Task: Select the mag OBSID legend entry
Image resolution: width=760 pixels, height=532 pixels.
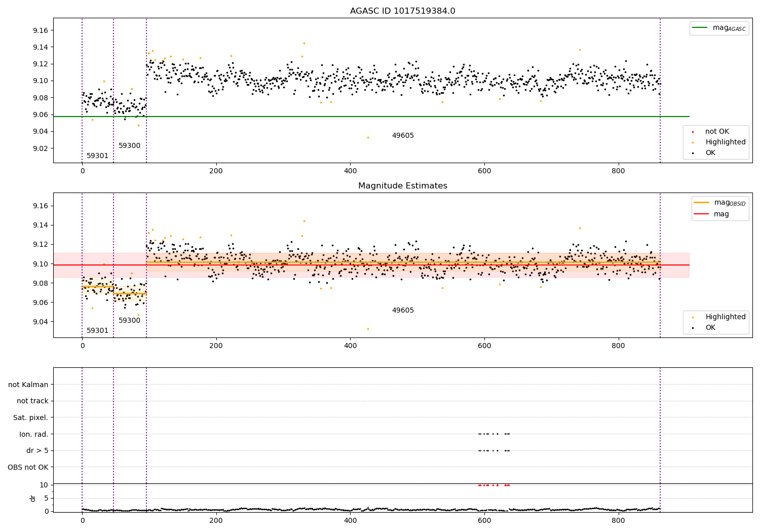Action: click(719, 203)
